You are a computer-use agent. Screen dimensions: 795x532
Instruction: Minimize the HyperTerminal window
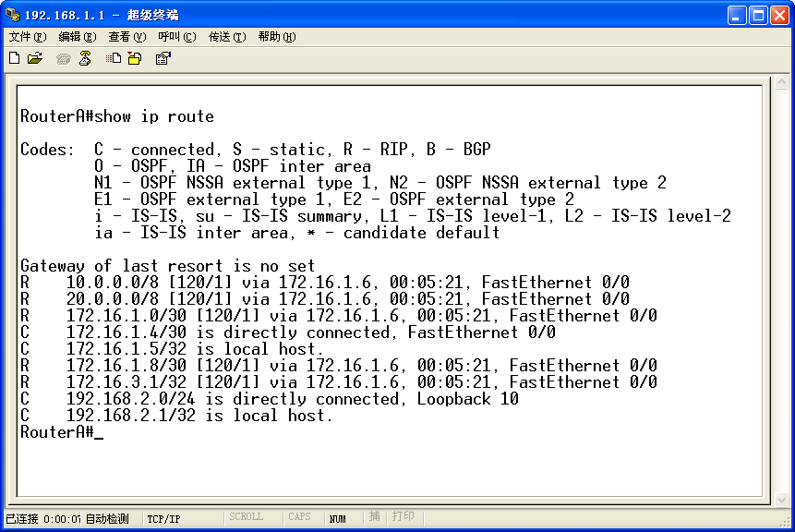click(736, 15)
